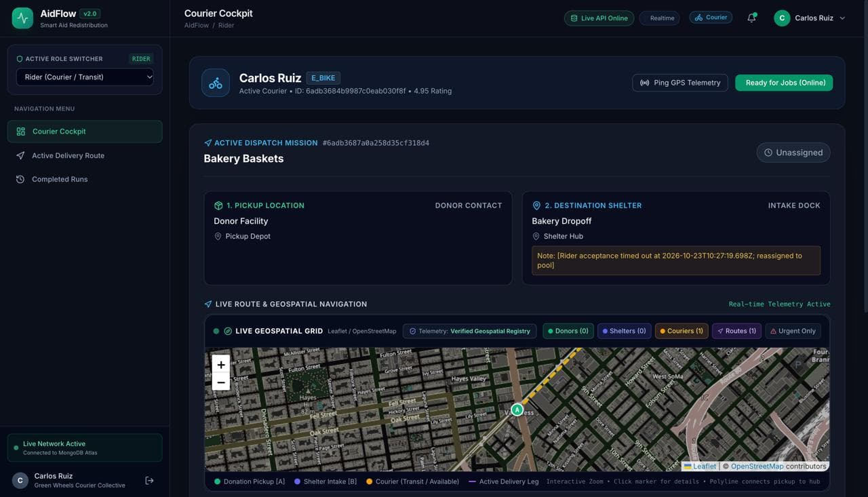Click the footer avatar for Carlos Ruiz

pyautogui.click(x=20, y=481)
